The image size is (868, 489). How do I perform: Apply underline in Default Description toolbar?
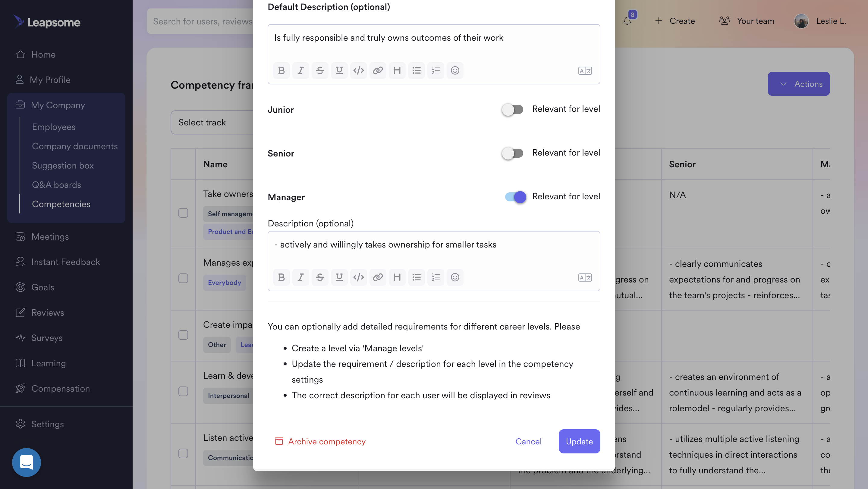pos(339,71)
